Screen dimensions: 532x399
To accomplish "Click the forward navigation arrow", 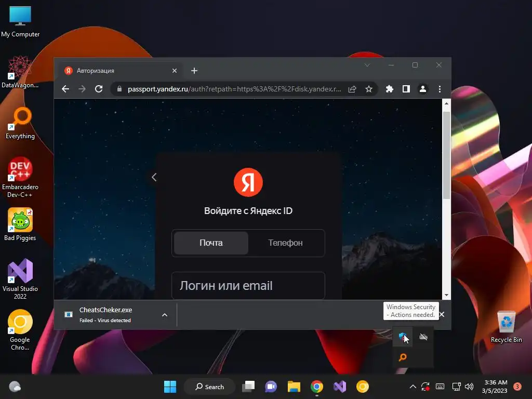I will click(x=82, y=89).
